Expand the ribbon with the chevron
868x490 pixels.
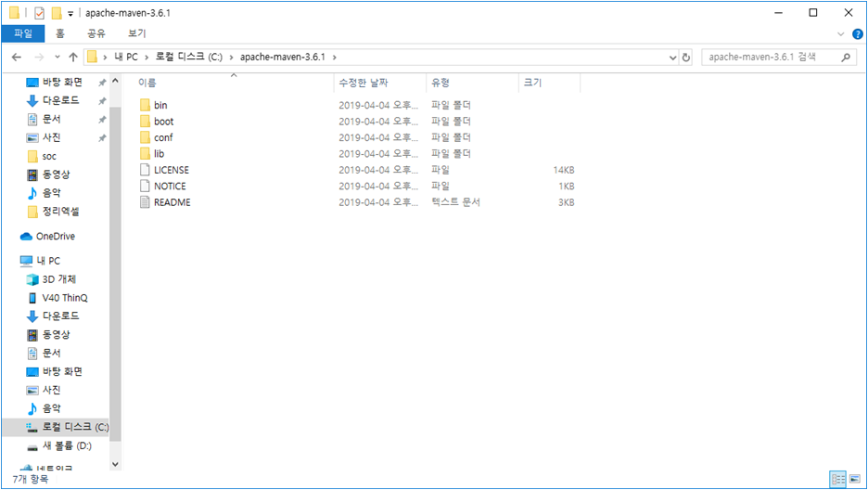(841, 34)
